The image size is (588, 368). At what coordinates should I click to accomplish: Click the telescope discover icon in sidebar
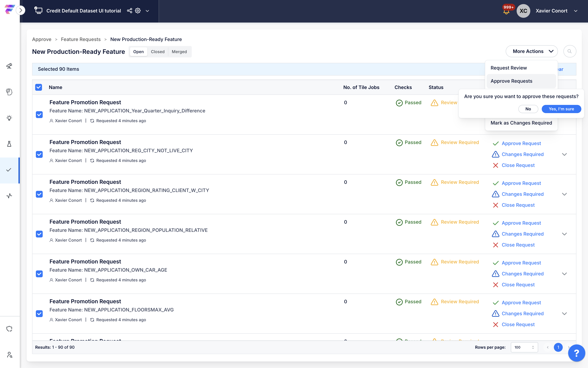(x=9, y=66)
